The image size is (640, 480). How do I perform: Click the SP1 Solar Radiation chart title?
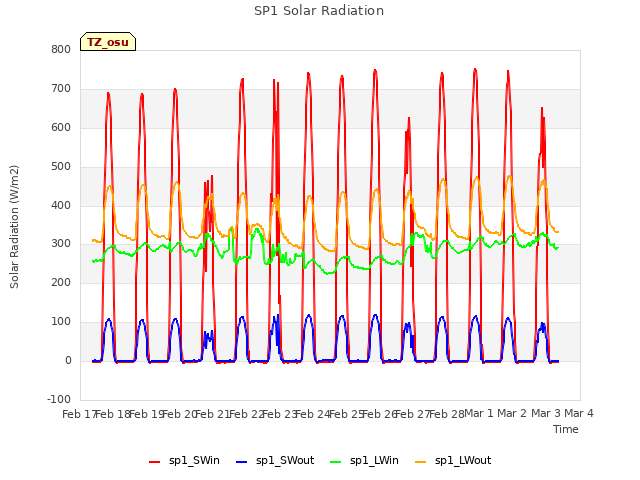click(x=319, y=11)
